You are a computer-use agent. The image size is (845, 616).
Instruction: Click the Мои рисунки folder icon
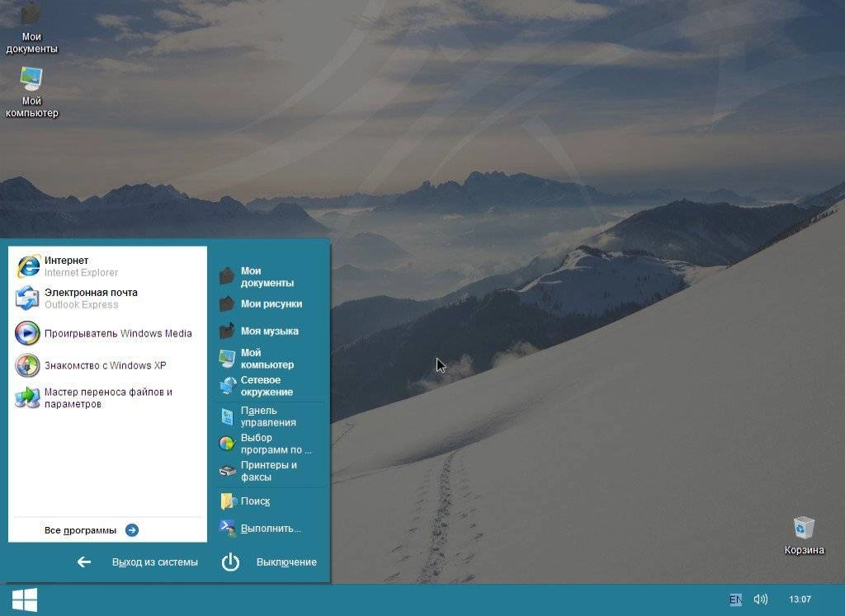point(227,303)
